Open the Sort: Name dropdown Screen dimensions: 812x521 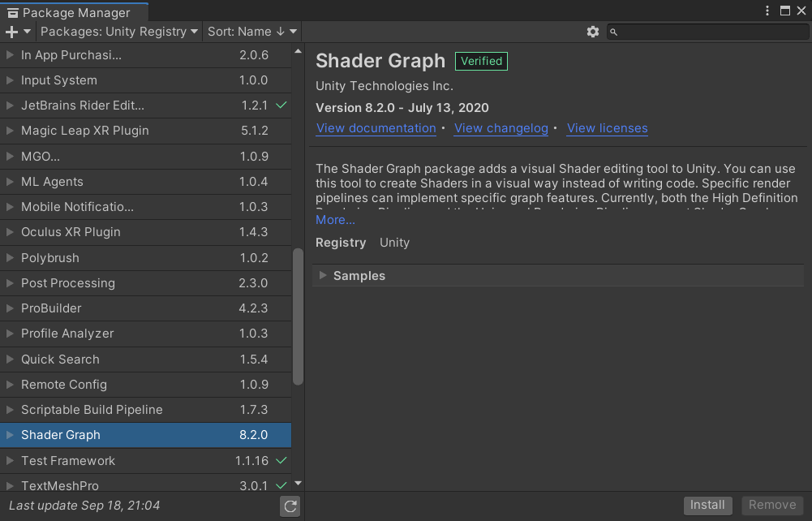pos(252,32)
